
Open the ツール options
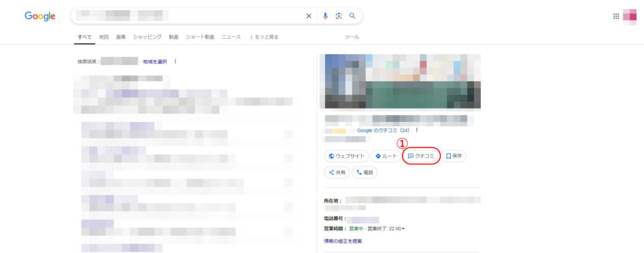pos(352,37)
